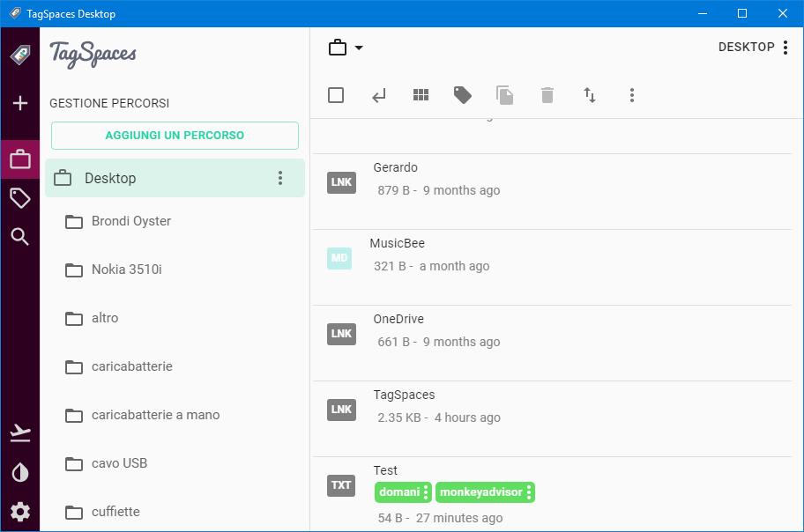Click the TagSpaces logo icon in sidebar
804x532 pixels.
[x=20, y=55]
